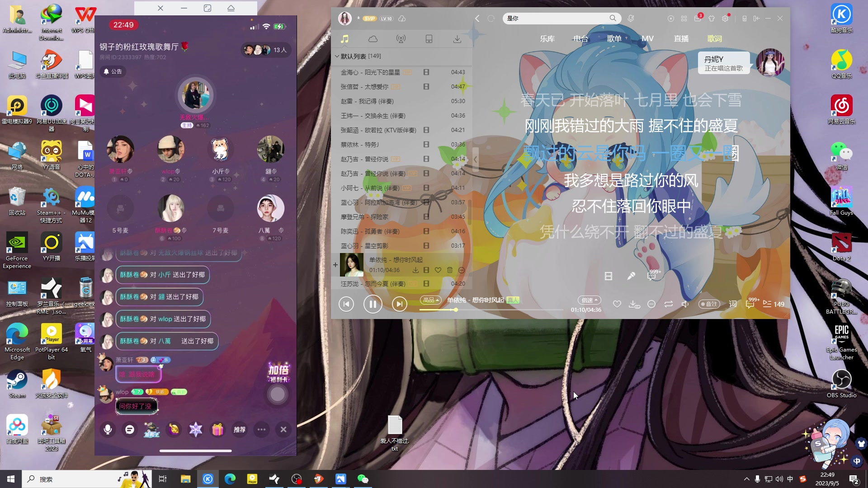Toggle favorite heart in bottom player bar

tap(617, 304)
